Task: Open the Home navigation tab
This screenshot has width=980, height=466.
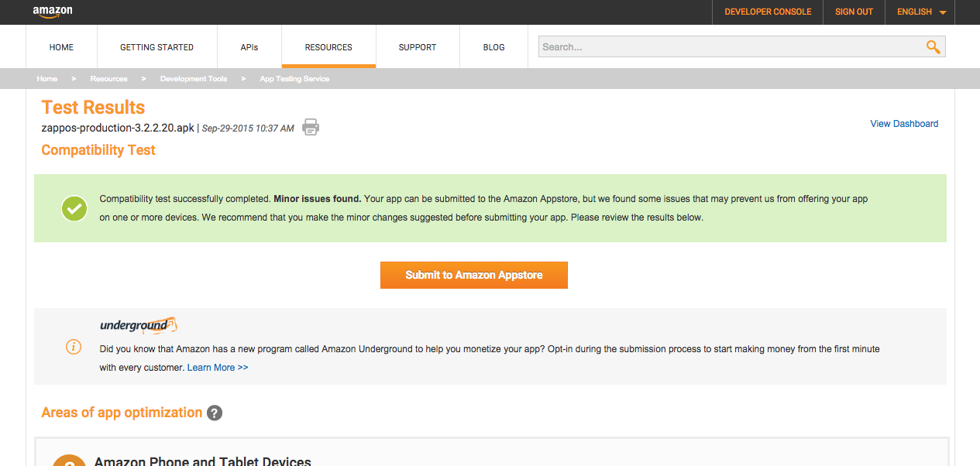Action: pos(61,47)
